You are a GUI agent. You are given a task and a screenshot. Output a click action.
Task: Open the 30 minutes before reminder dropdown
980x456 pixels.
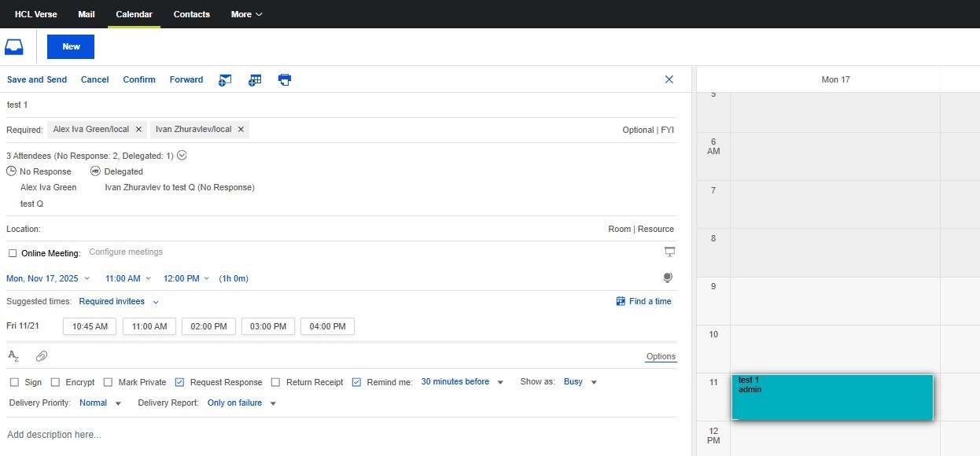point(462,382)
